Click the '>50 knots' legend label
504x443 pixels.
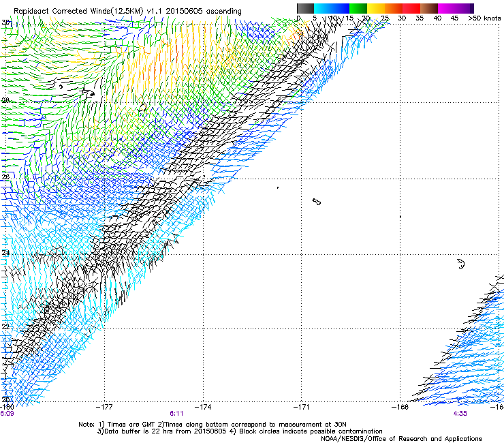point(484,18)
